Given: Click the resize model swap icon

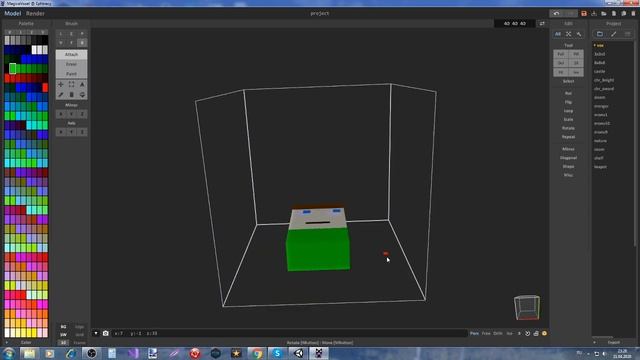Looking at the screenshot, I should (x=542, y=24).
